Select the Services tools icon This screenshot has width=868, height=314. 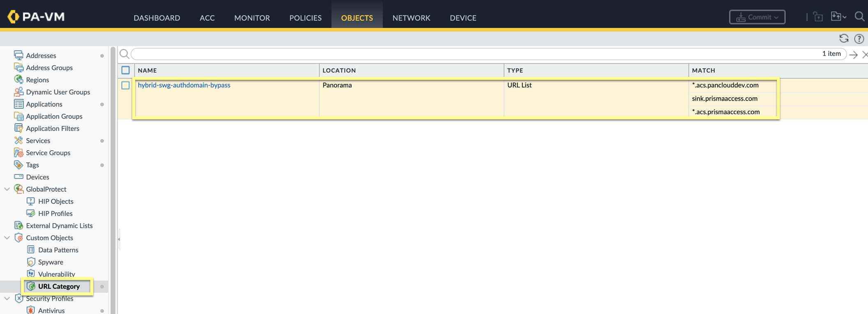[x=18, y=140]
